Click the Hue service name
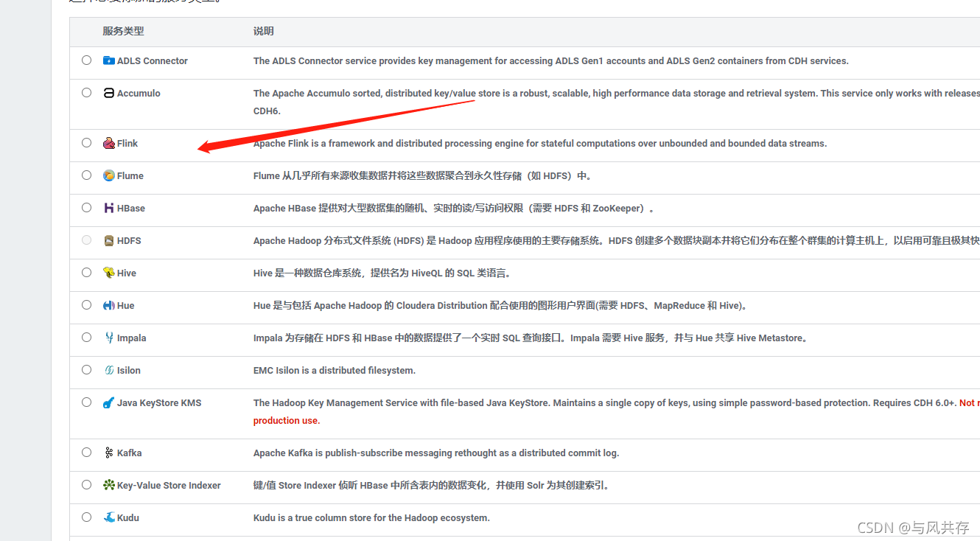This screenshot has height=541, width=980. 126,306
